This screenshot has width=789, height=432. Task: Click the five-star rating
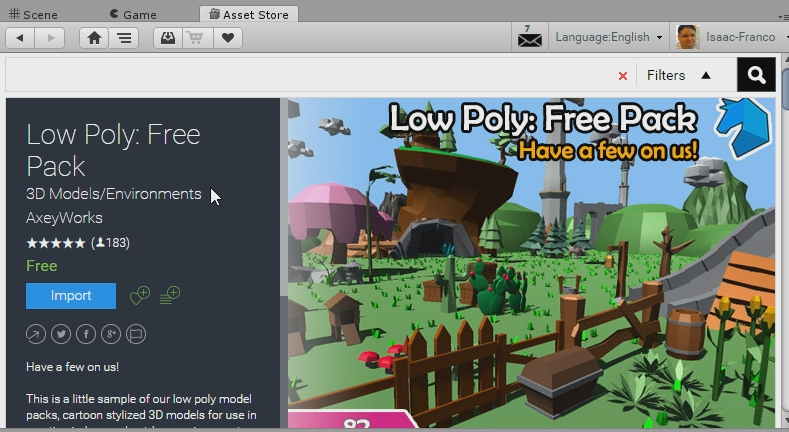(x=56, y=243)
